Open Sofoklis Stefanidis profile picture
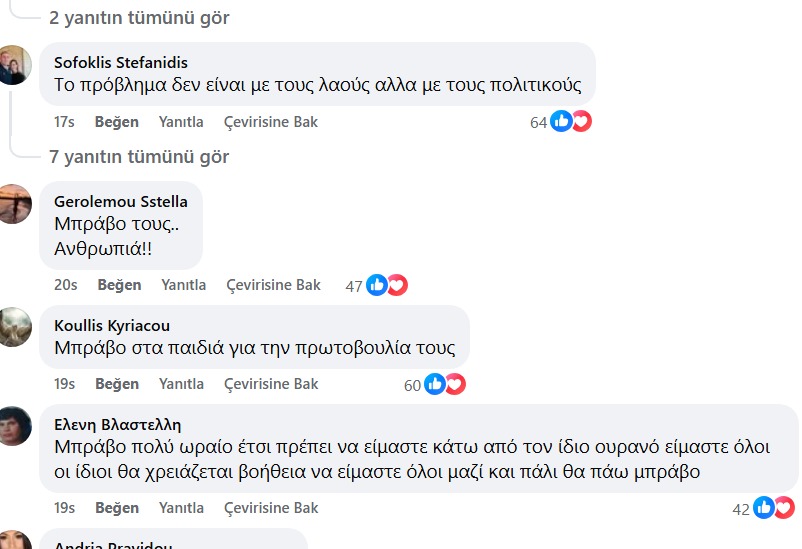Image resolution: width=802 pixels, height=549 pixels. coord(14,65)
